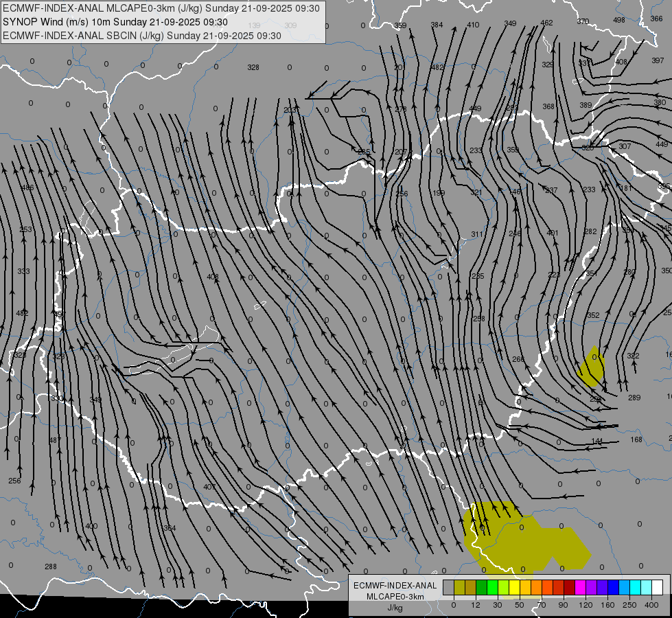Click the map value '462'
Image resolution: width=672 pixels, height=618 pixels.
pos(546,23)
